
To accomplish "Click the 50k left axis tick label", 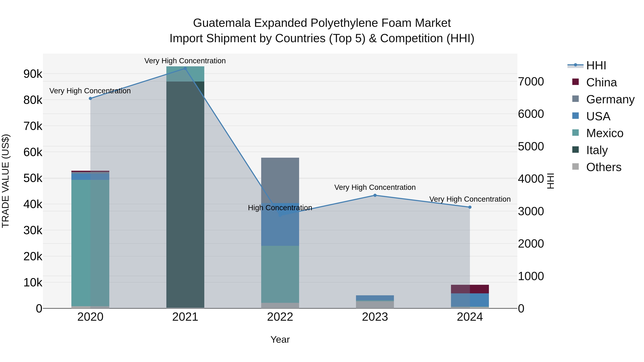I will point(33,178).
